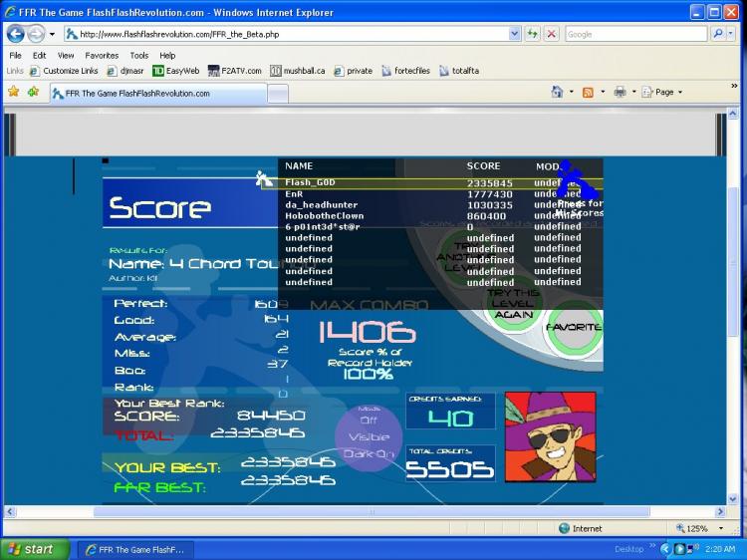Click the 'Favorite' circle button
This screenshot has height=560, width=747.
[574, 328]
